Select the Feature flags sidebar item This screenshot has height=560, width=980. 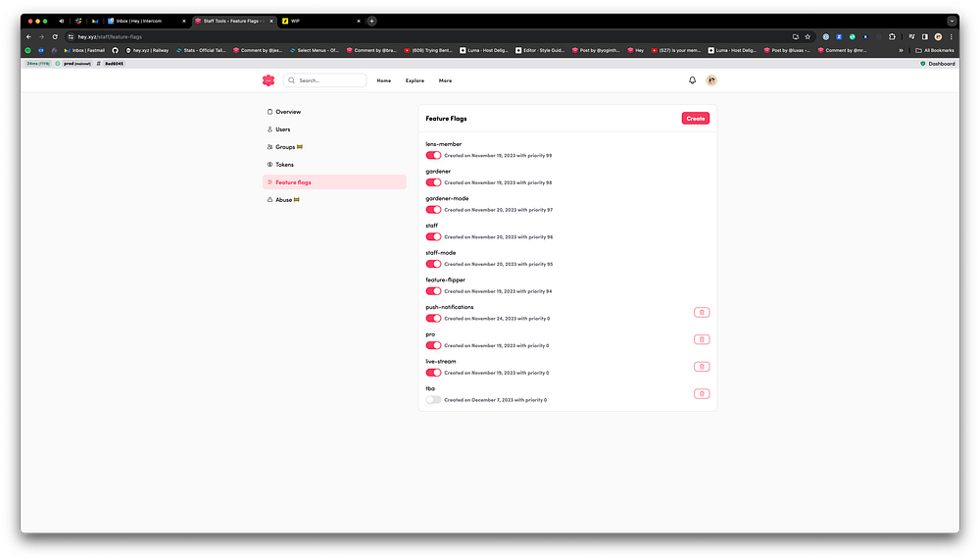(334, 182)
